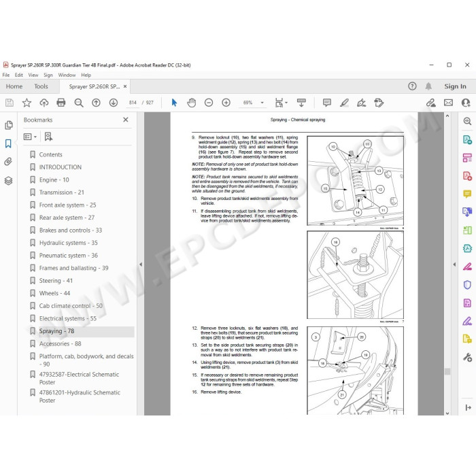Open notifications bell icon
The width and height of the screenshot is (476, 476).
(428, 86)
